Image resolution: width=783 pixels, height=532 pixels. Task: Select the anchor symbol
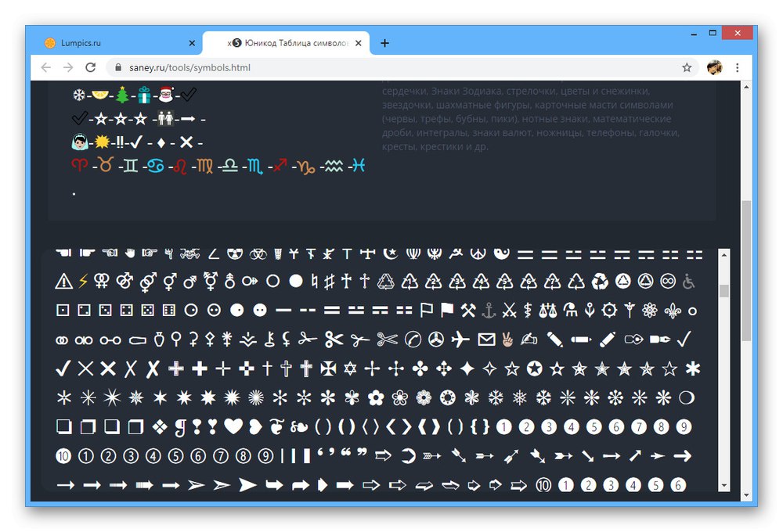(x=489, y=311)
